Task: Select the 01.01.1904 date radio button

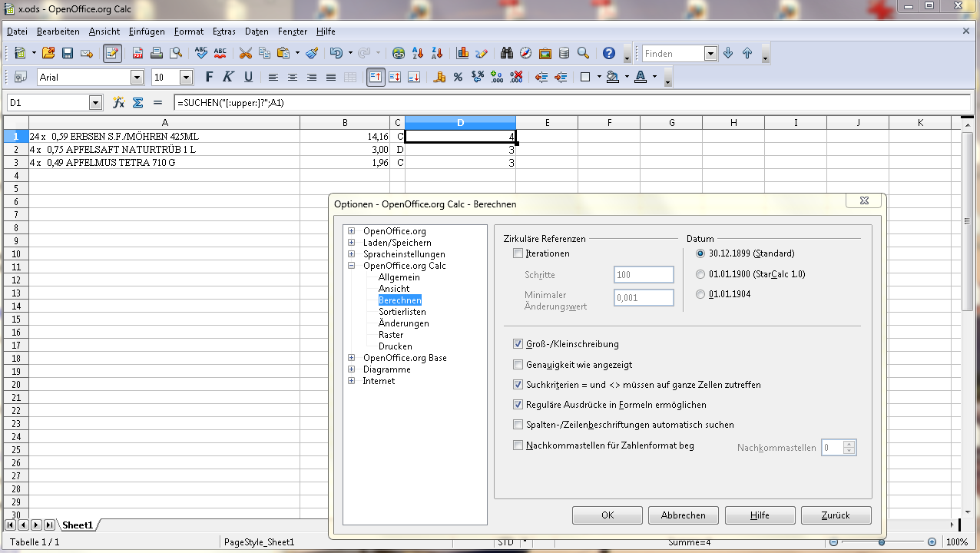Action: point(700,294)
